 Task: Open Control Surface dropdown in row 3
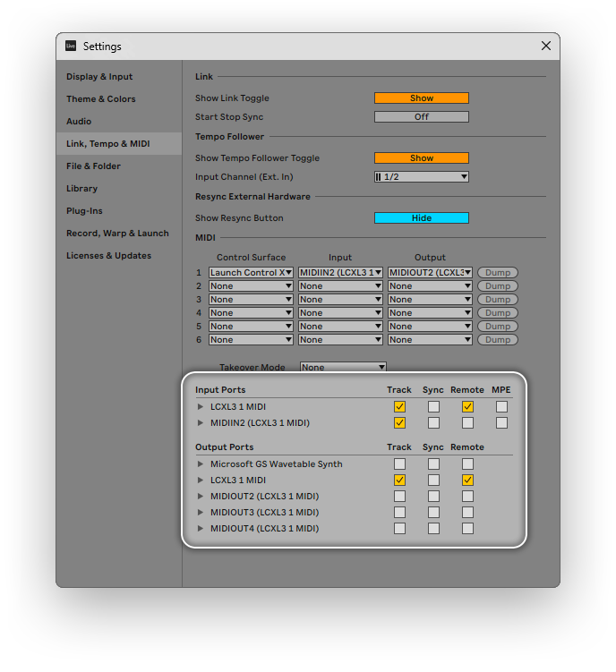pos(251,300)
